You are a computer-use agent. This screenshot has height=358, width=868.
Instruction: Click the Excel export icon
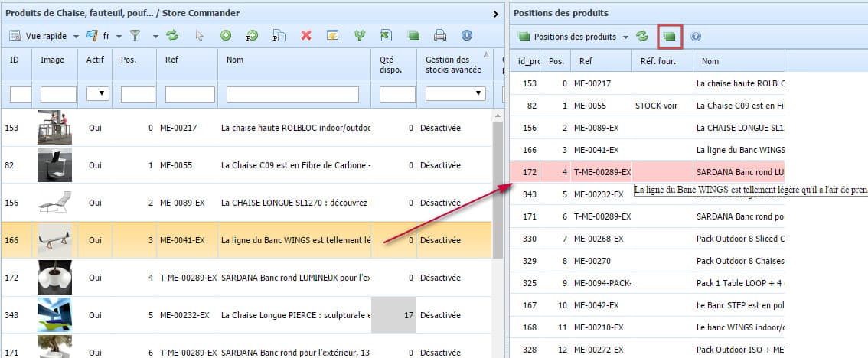click(x=387, y=36)
